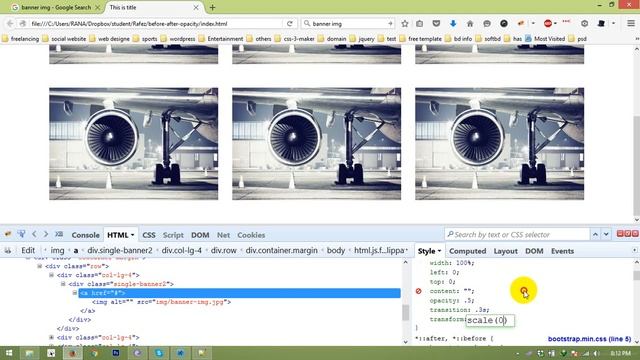Deactivate Firebug with the red close button
Viewport: 640px width, 360px height.
635,233
